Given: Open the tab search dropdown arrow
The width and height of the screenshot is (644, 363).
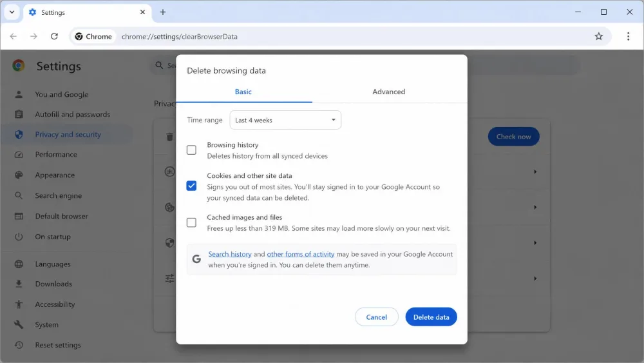Looking at the screenshot, I should click(x=12, y=12).
